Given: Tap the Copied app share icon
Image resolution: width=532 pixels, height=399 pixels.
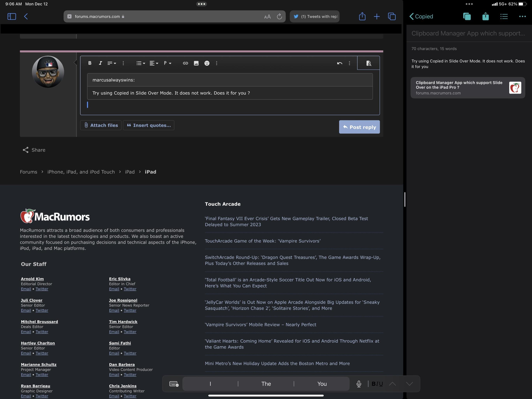Looking at the screenshot, I should point(485,16).
